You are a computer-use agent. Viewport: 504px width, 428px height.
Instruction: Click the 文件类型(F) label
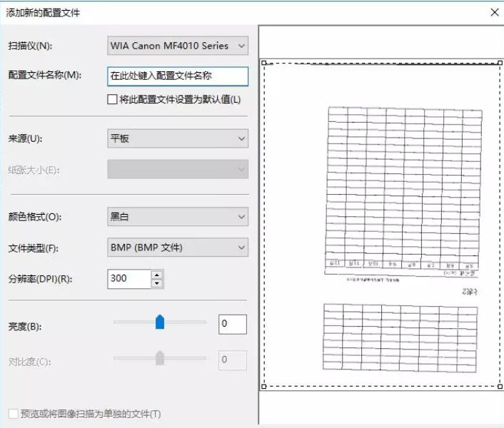coord(34,248)
